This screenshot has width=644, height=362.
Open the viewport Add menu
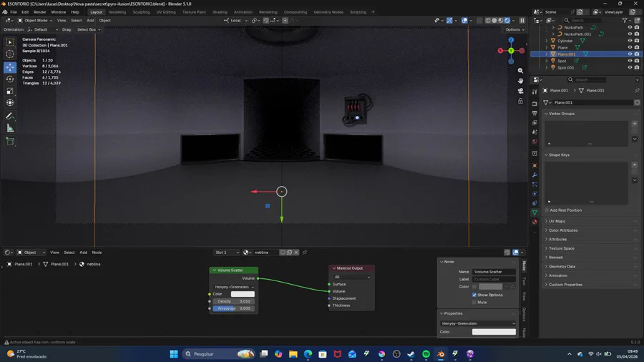point(90,21)
